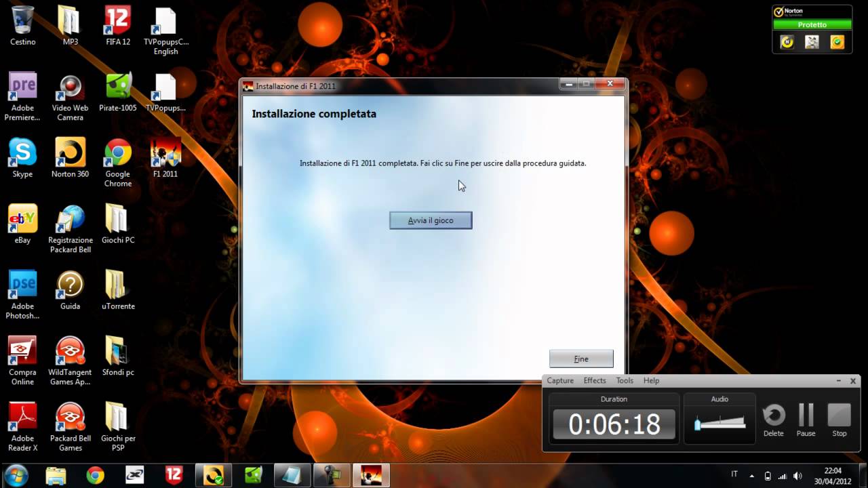The height and width of the screenshot is (488, 868).
Task: Select the Adobe Photoshop Elements shortcut
Action: 22,295
